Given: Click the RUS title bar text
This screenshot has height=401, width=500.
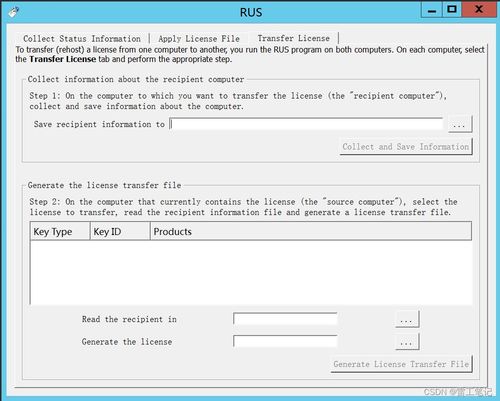Looking at the screenshot, I should pos(251,12).
